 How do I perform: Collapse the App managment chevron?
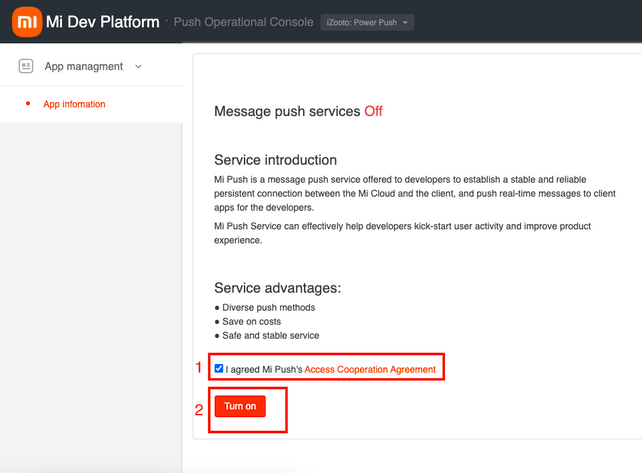pos(138,66)
